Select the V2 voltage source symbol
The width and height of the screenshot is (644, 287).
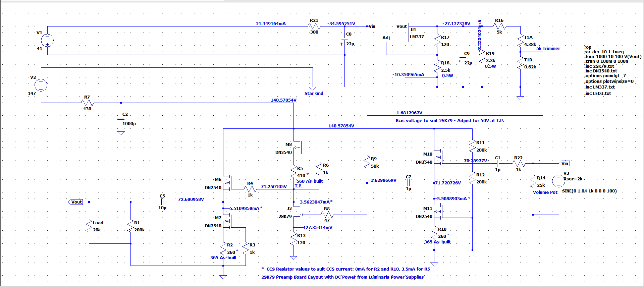pos(41,85)
